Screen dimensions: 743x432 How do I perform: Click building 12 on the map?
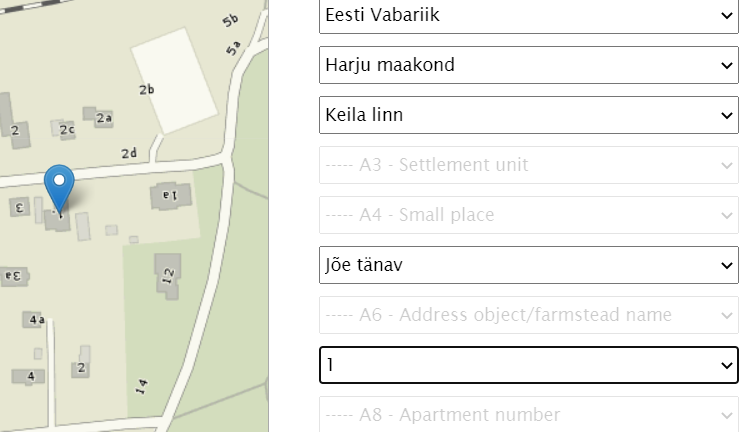(168, 276)
